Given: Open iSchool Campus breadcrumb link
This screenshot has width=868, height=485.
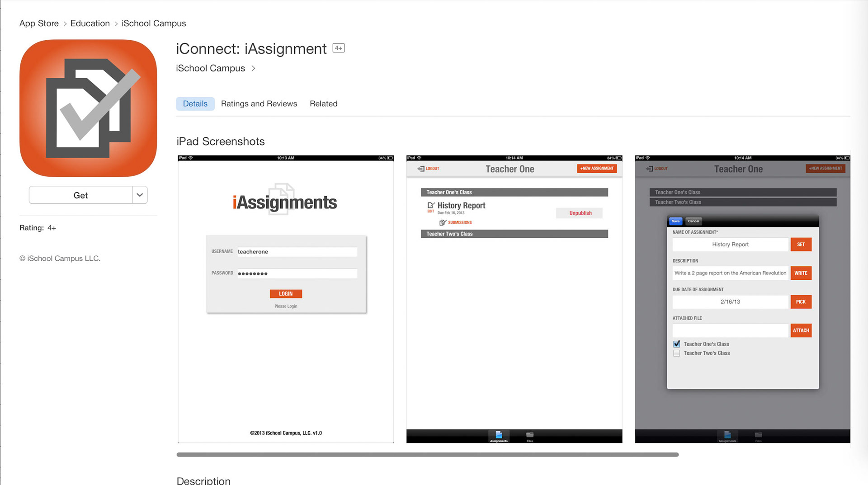Looking at the screenshot, I should 154,23.
